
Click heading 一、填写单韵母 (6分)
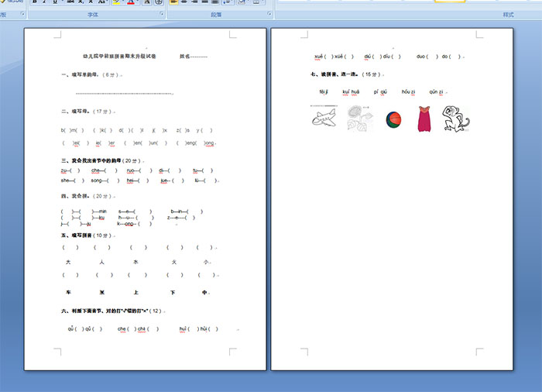91,74
